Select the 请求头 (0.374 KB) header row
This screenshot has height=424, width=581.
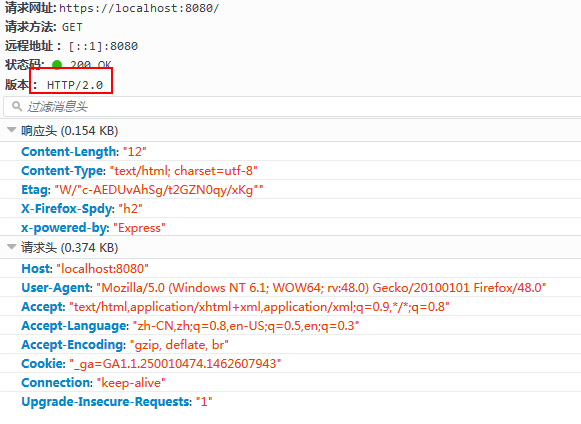[290, 248]
